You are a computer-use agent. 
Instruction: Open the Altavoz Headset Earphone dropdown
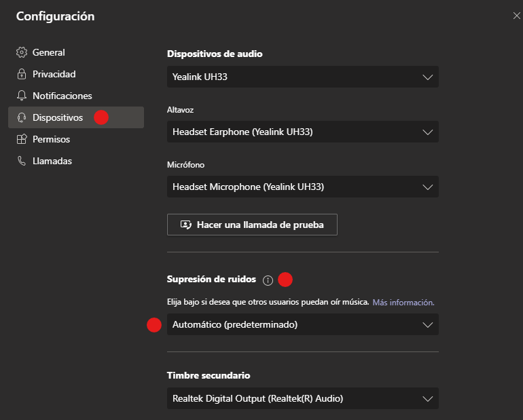tap(302, 132)
